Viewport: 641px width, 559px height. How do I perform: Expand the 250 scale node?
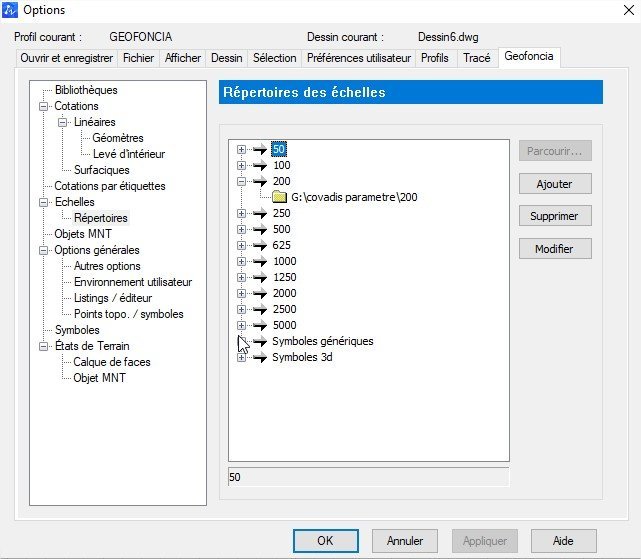coord(241,213)
